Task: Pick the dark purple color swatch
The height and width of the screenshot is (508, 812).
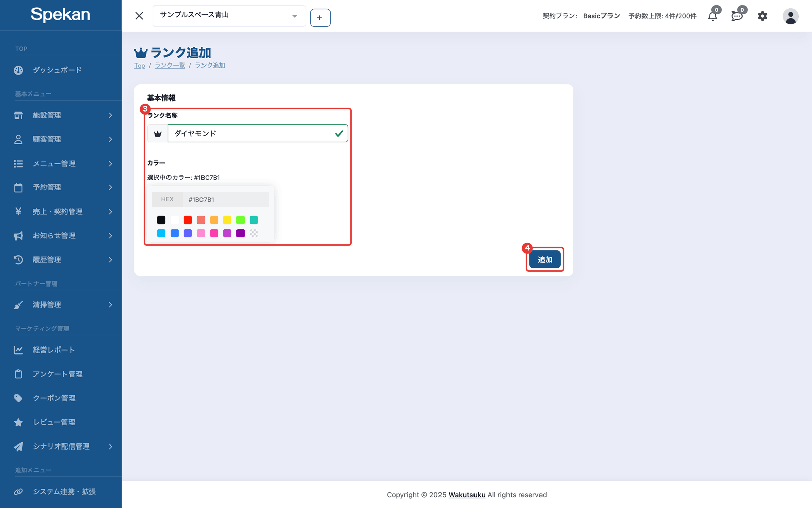Action: click(x=241, y=233)
